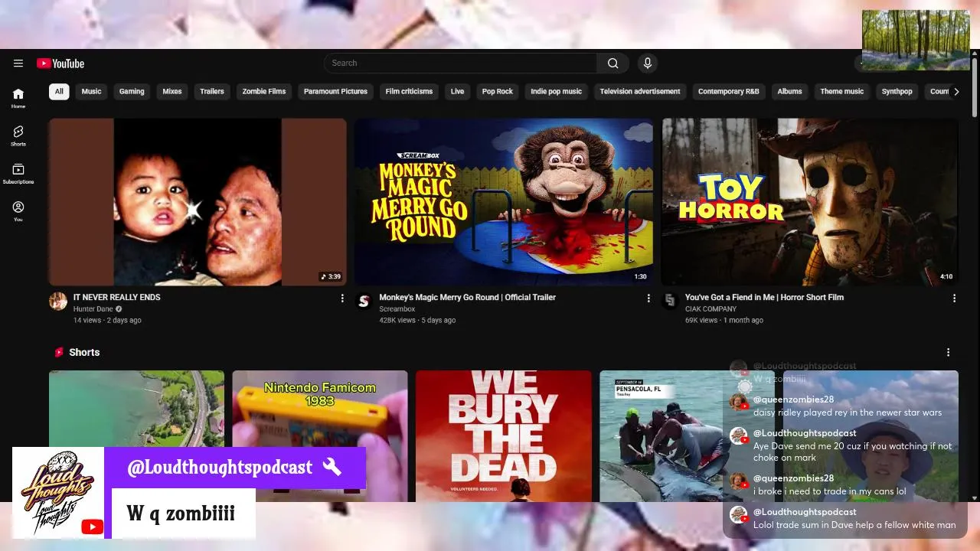Open IT NEVER REALLY ENDS video thumbnail

click(x=198, y=202)
